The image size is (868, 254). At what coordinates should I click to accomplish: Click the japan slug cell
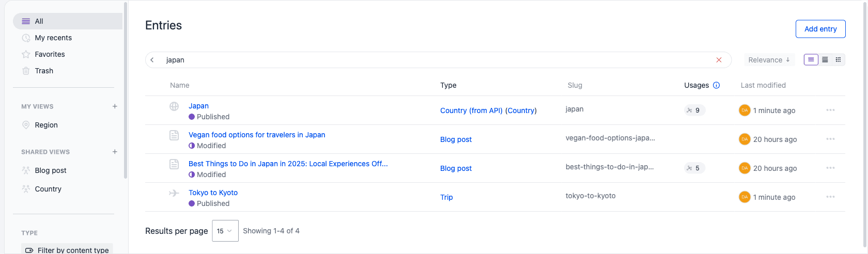click(x=575, y=109)
